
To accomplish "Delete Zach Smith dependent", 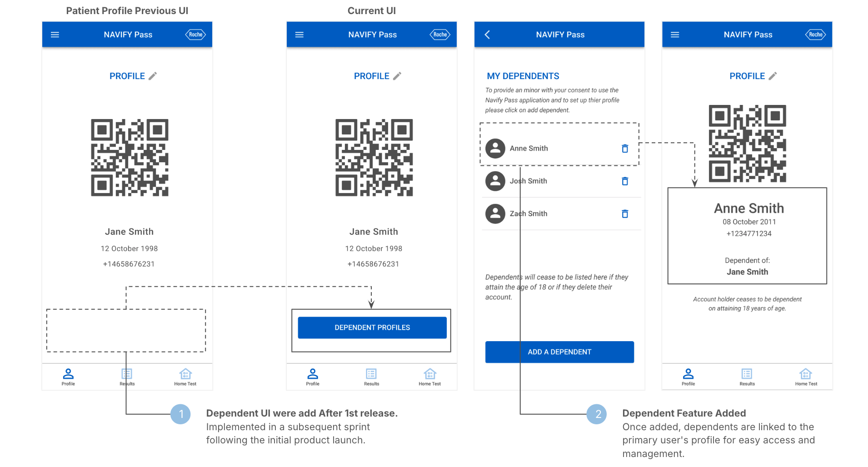I will tap(625, 214).
